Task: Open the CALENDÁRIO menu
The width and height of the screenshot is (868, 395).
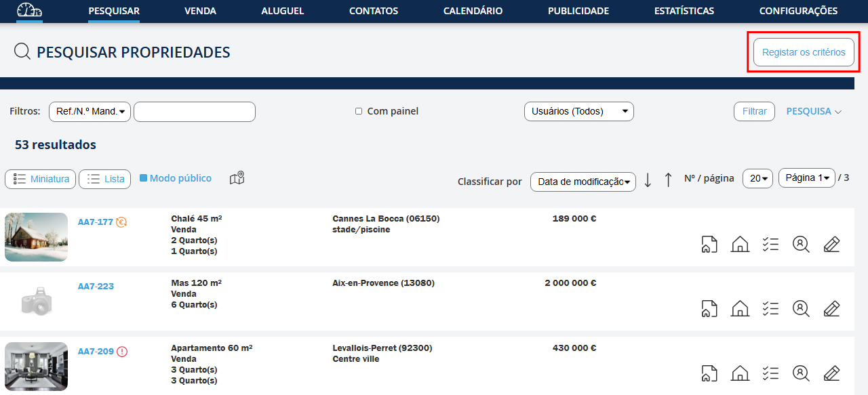Action: (473, 11)
